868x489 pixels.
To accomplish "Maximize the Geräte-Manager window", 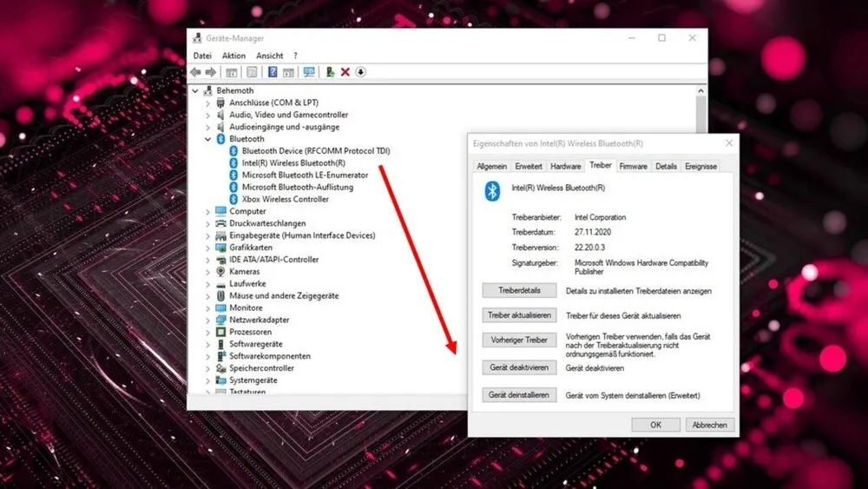I will pyautogui.click(x=661, y=37).
